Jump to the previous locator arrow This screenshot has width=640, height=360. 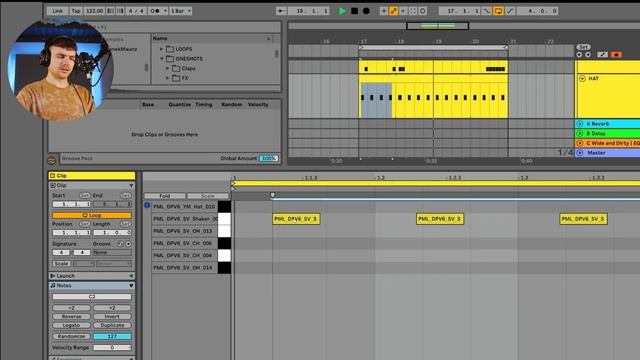(x=579, y=55)
